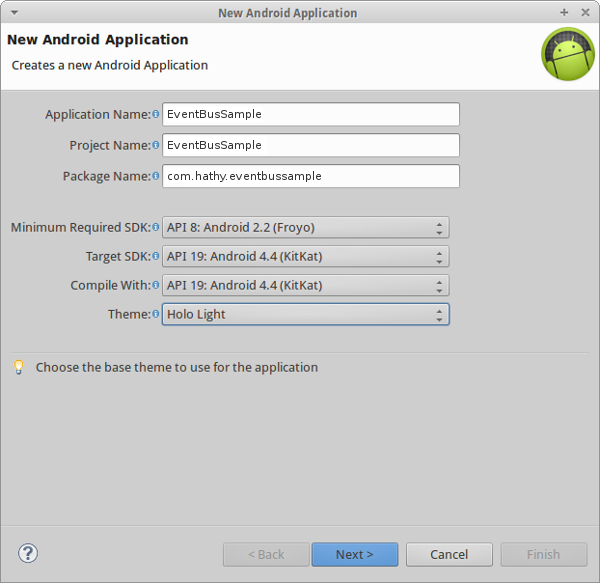600x583 pixels.
Task: Click the info icon beside Package Name
Action: (155, 176)
